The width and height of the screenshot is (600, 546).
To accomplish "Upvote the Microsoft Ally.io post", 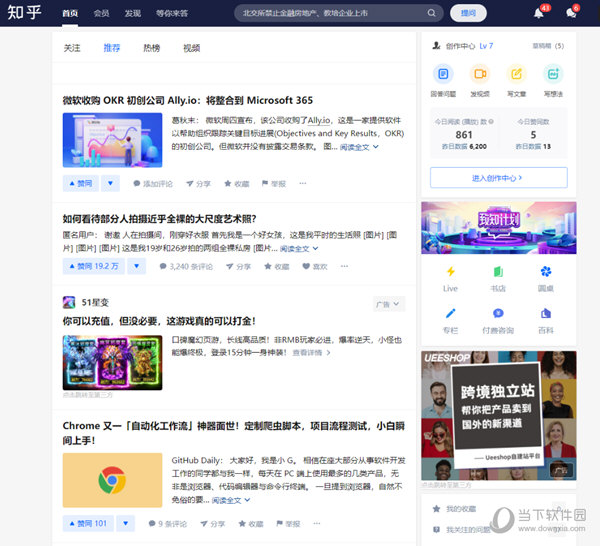I will pyautogui.click(x=80, y=183).
